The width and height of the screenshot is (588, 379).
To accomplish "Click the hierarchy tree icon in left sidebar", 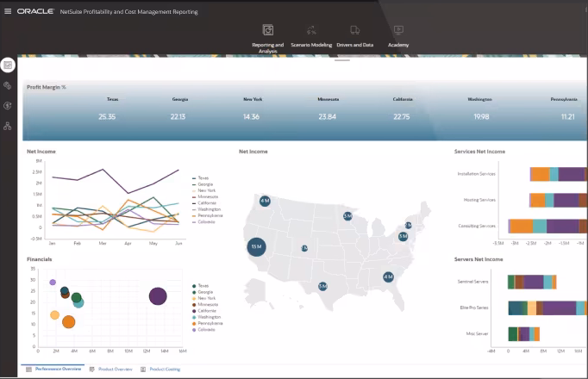I will click(x=8, y=126).
